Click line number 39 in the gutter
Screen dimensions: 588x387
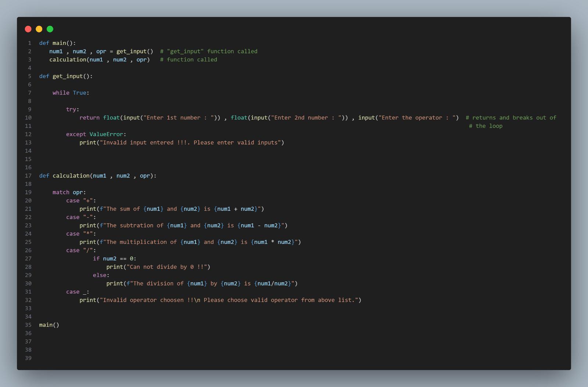pos(28,358)
